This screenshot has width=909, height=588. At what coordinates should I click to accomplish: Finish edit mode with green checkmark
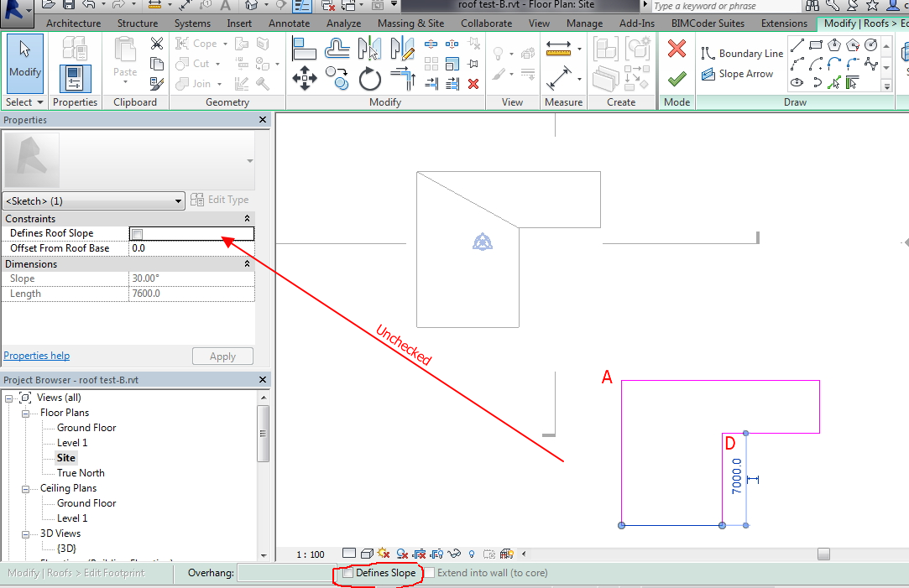677,78
